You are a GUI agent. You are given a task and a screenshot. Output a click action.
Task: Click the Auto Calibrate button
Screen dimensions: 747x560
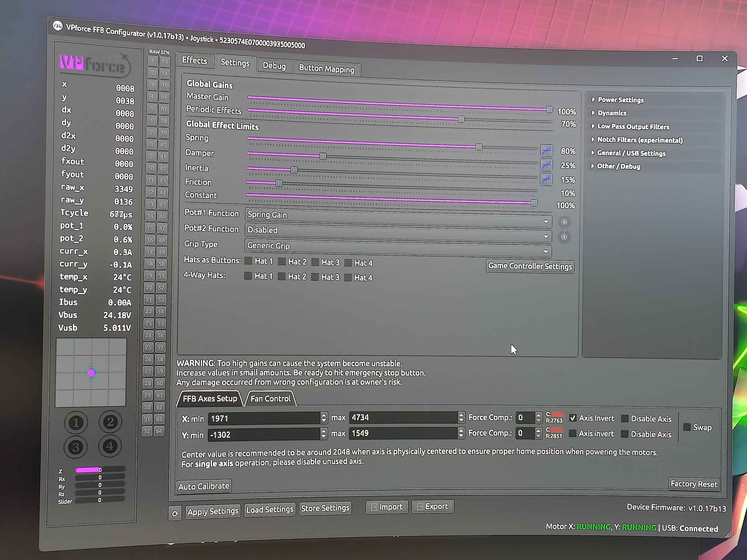click(204, 486)
